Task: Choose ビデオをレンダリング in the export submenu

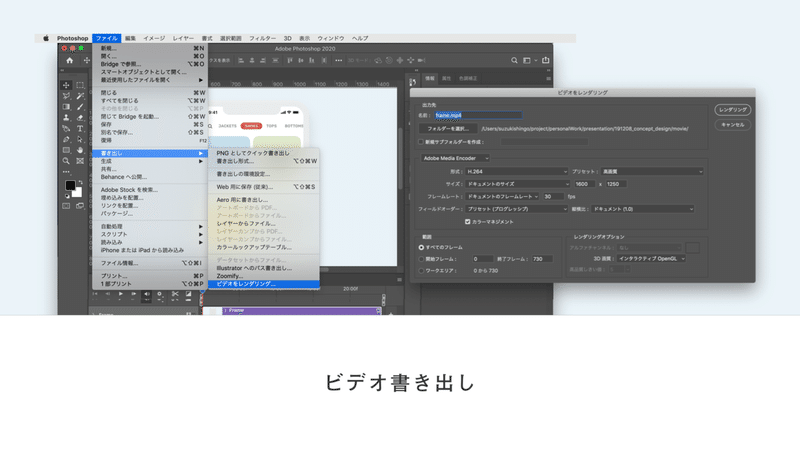Action: (264, 284)
